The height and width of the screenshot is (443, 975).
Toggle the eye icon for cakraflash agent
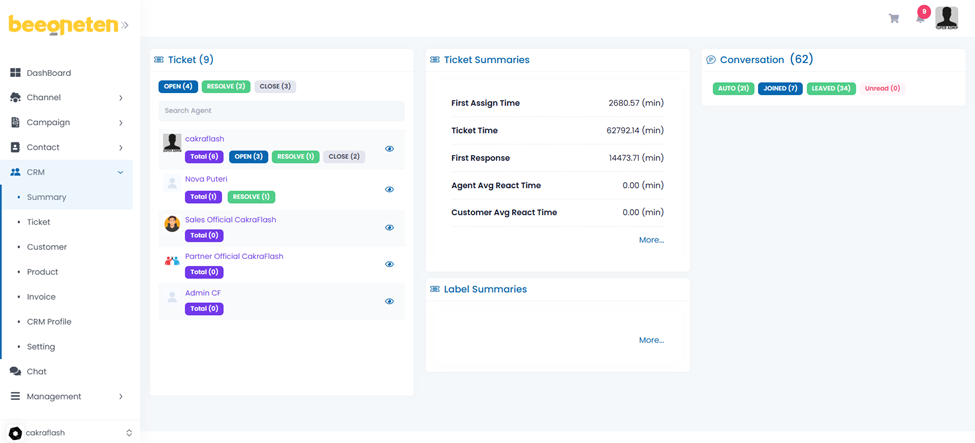389,149
